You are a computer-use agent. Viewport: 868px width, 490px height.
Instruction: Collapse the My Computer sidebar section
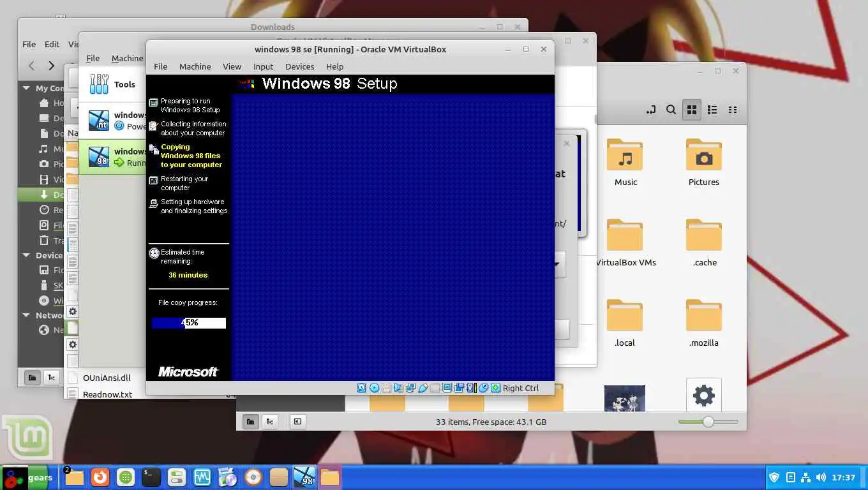coord(26,88)
